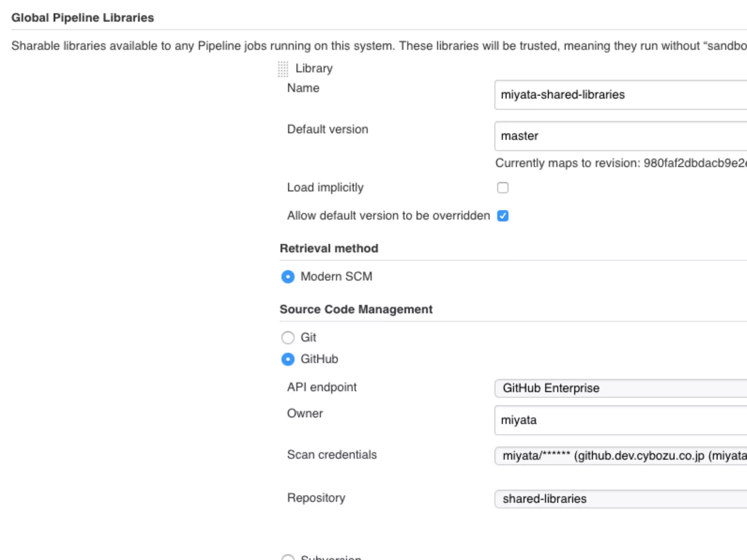Click the Library drag handle icon

(283, 69)
